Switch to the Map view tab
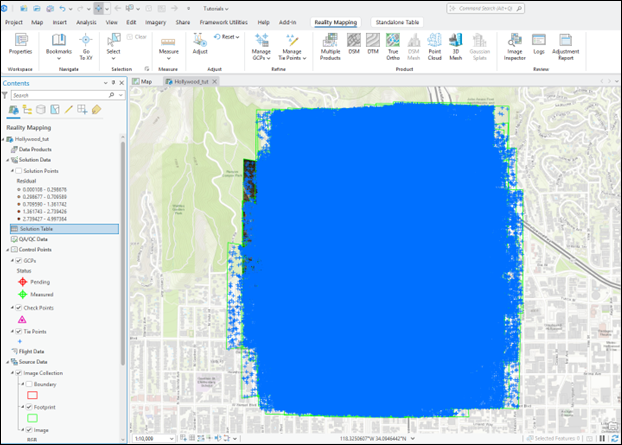Viewport: 622px width, 445px height. 142,81
